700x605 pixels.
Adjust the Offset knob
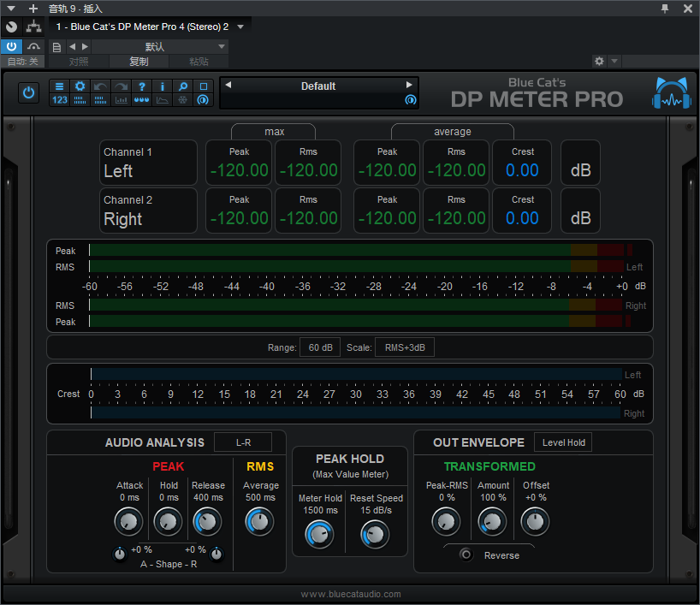535,521
